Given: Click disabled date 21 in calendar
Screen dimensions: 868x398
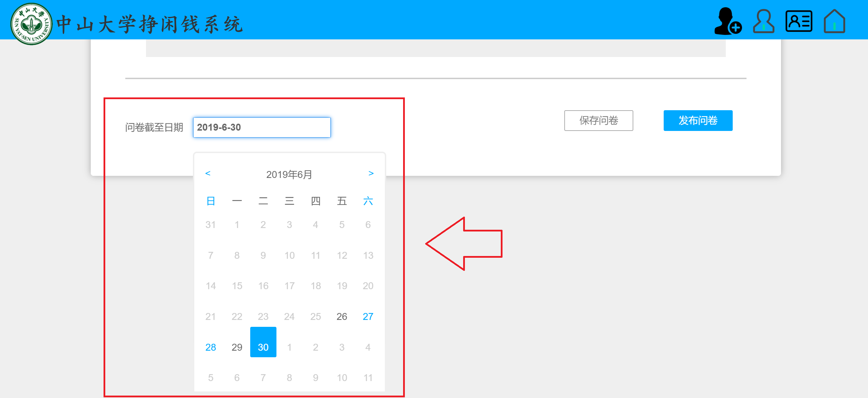Looking at the screenshot, I should coord(211,316).
